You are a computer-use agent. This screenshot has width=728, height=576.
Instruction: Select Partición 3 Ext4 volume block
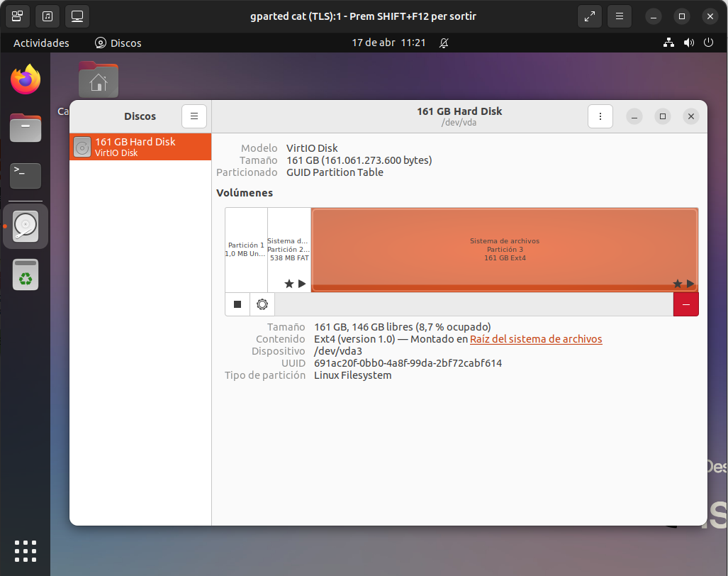[x=504, y=249]
